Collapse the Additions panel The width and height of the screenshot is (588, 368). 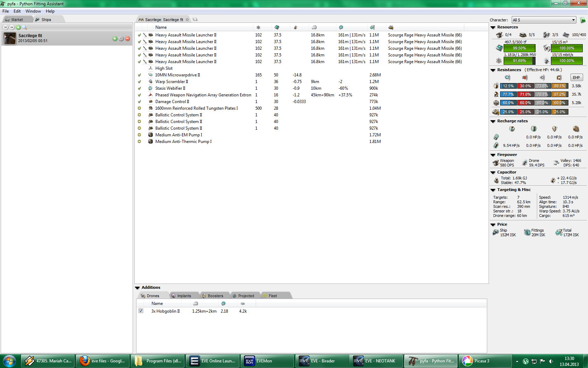(137, 288)
